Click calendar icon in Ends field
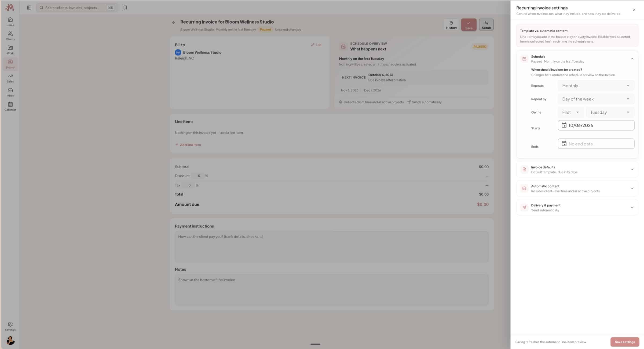644x349 pixels. [x=564, y=144]
